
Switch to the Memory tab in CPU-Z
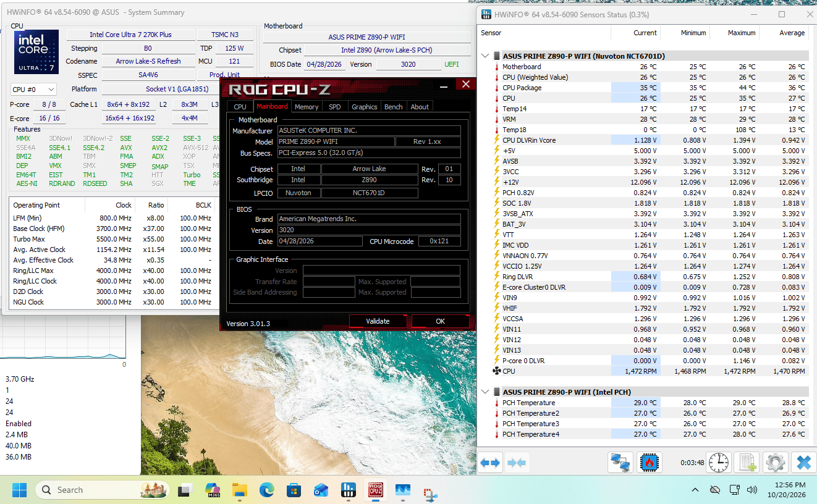pos(307,107)
